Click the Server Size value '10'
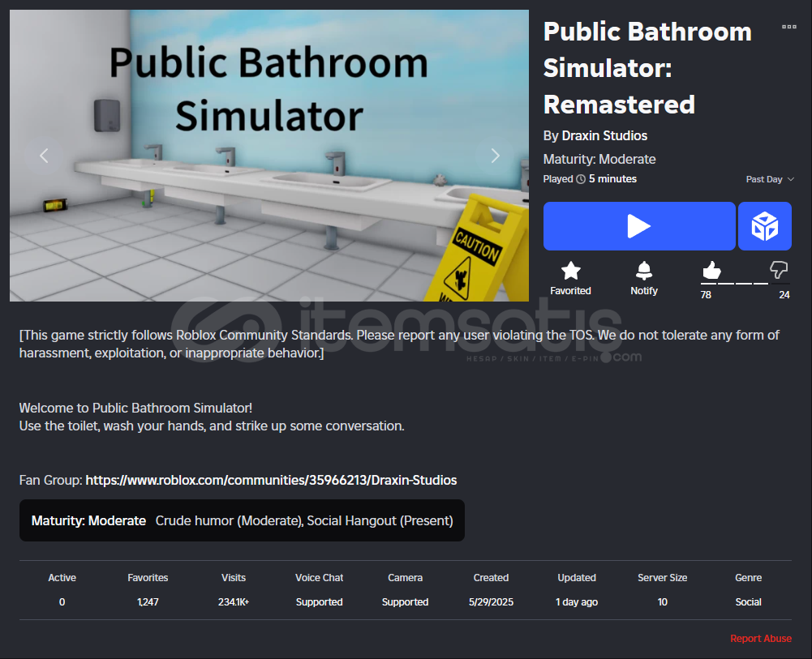The image size is (812, 659). click(x=663, y=602)
